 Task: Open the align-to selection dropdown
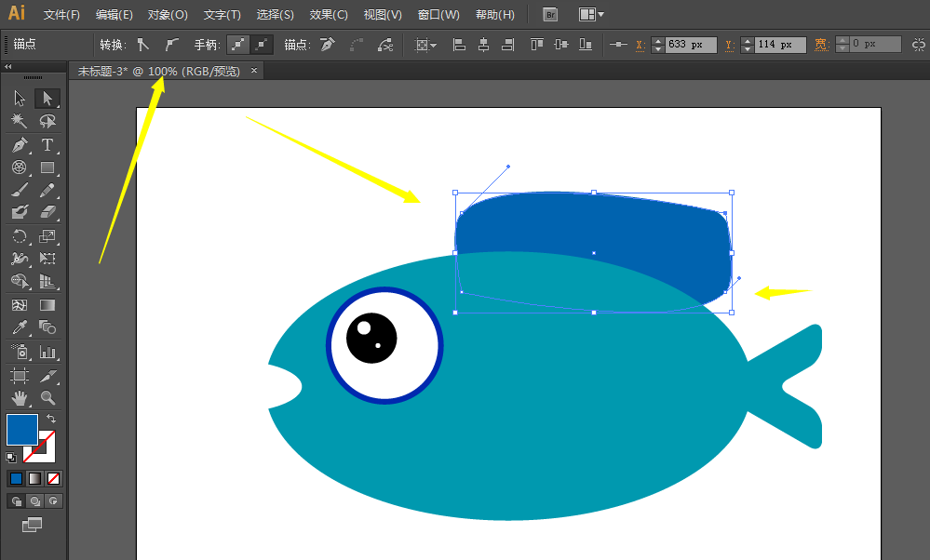point(425,45)
